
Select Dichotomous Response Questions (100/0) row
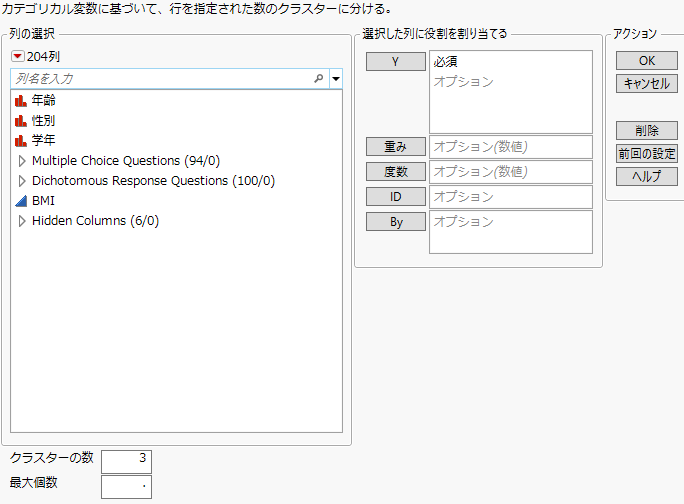(x=153, y=181)
